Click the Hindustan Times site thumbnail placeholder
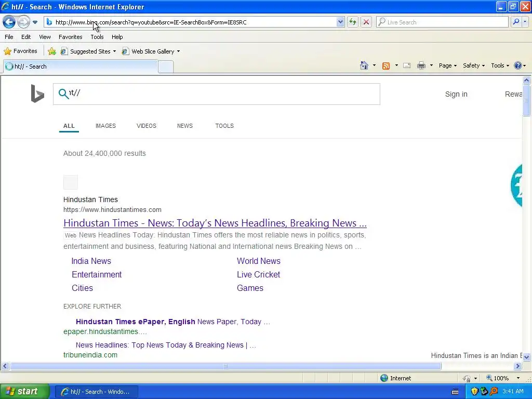The height and width of the screenshot is (399, 532). pos(71,182)
